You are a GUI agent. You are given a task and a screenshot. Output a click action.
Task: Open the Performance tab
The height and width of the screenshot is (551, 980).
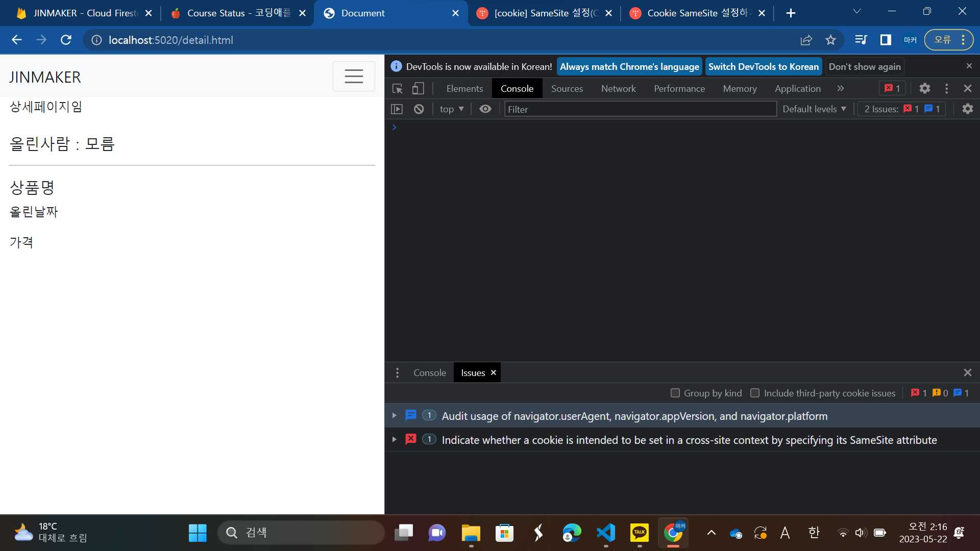679,89
